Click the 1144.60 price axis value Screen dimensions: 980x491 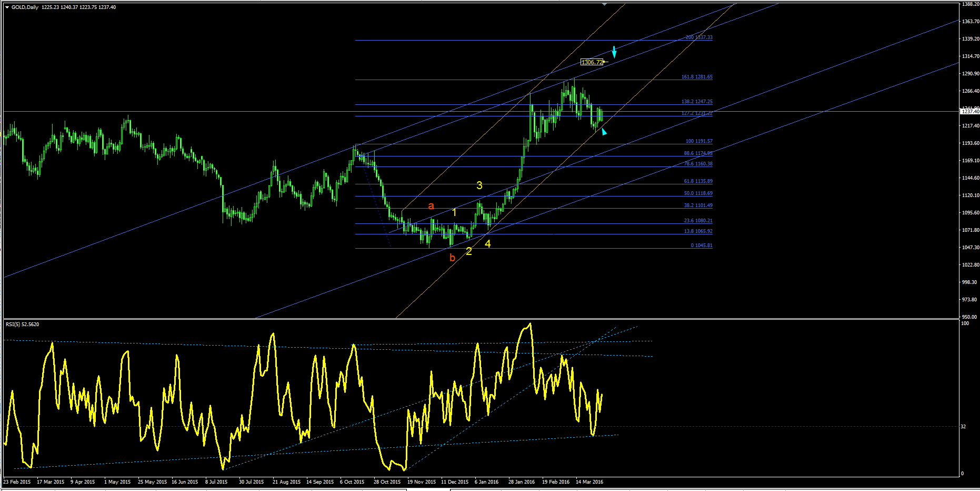pyautogui.click(x=971, y=178)
